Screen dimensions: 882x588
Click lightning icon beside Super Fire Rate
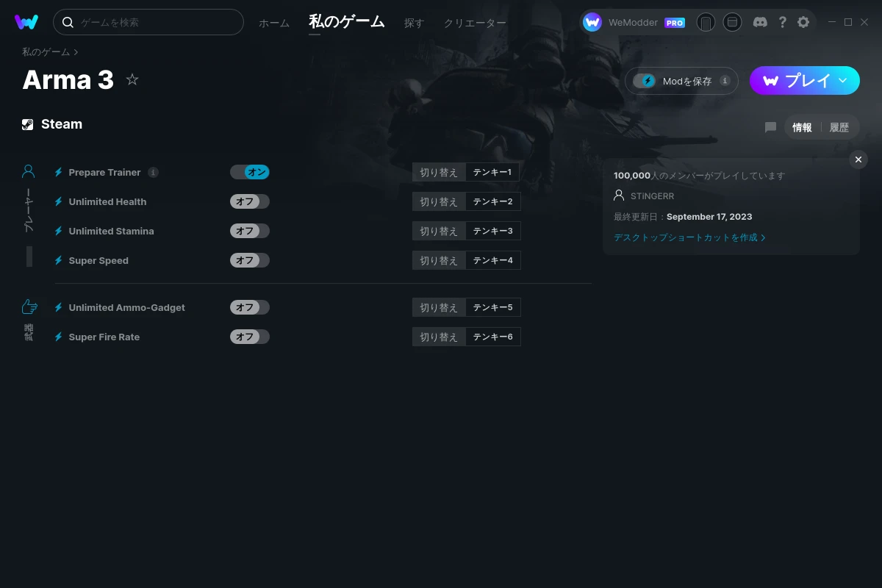coord(59,337)
